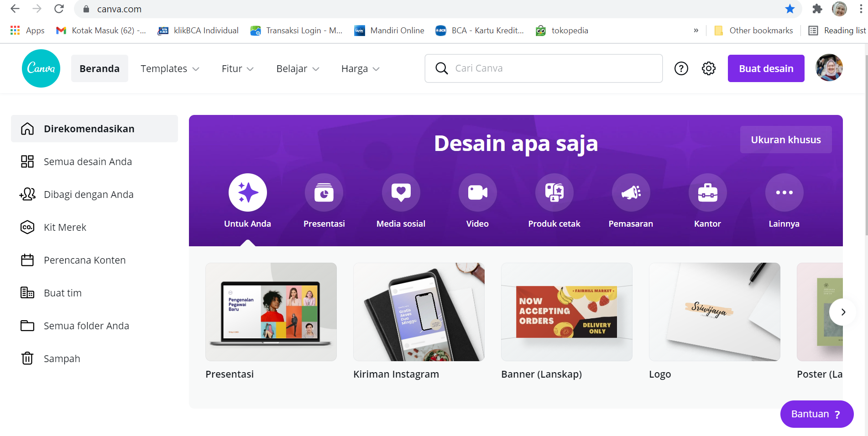Select the Presentasi design category icon

[324, 192]
